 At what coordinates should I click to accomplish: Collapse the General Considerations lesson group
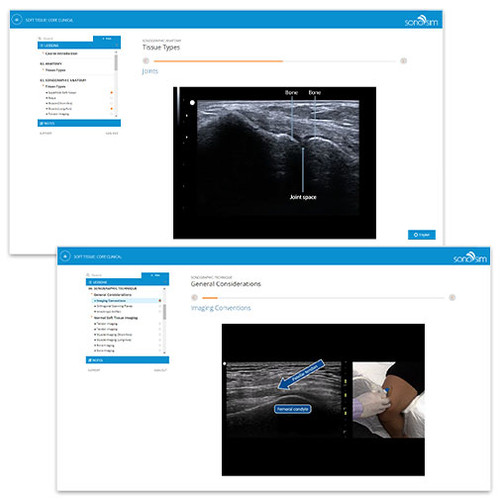pos(112,295)
